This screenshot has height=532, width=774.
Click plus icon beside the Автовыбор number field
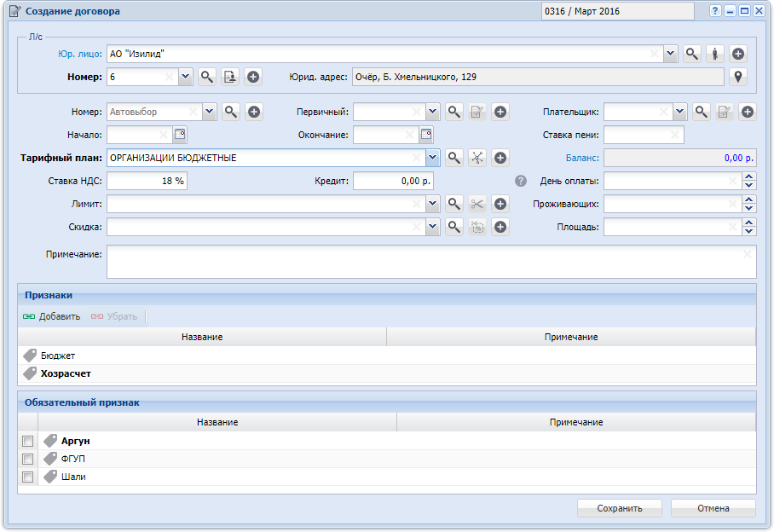click(x=254, y=112)
